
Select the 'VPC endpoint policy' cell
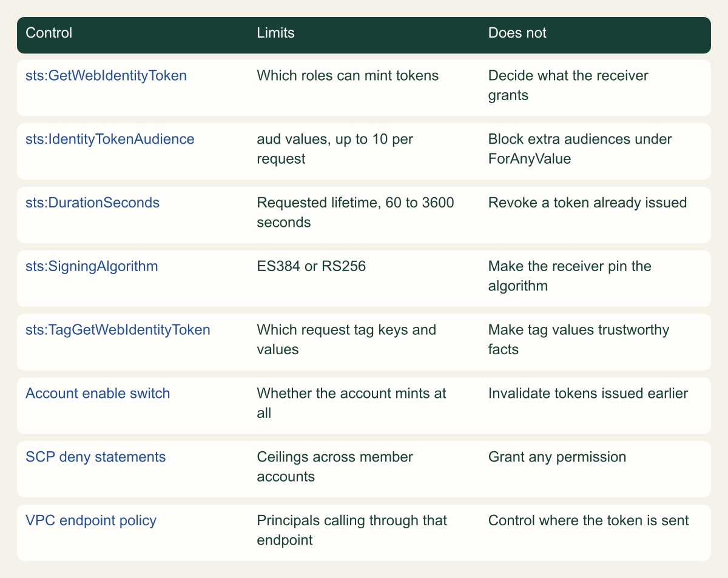click(91, 520)
